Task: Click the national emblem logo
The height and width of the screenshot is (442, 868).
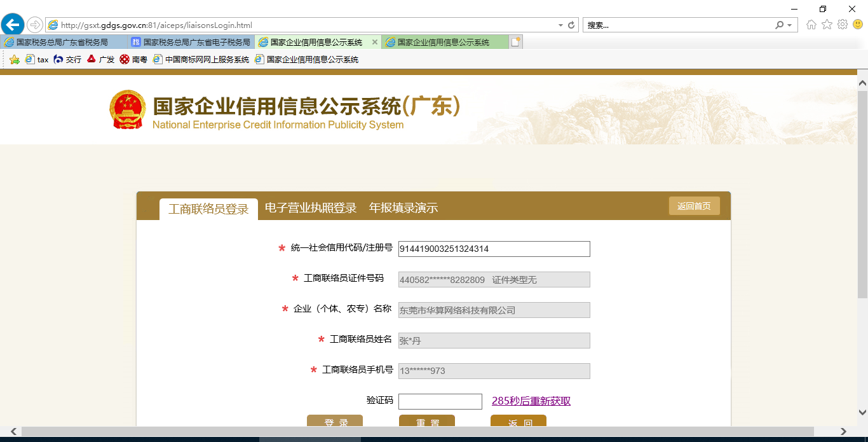Action: pos(128,109)
